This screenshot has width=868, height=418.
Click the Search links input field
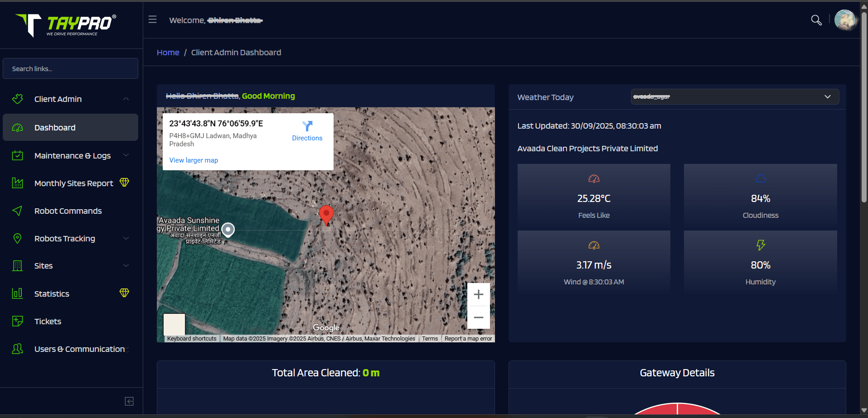[70, 69]
